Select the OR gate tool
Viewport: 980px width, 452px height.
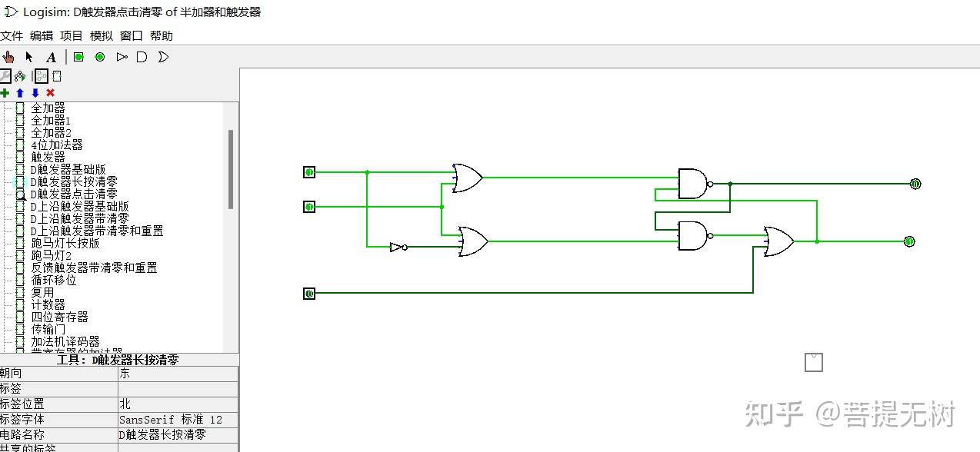click(x=162, y=56)
